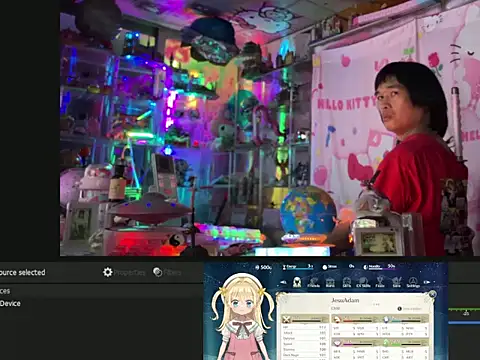Click the Attack stat row

[x=305, y=333]
